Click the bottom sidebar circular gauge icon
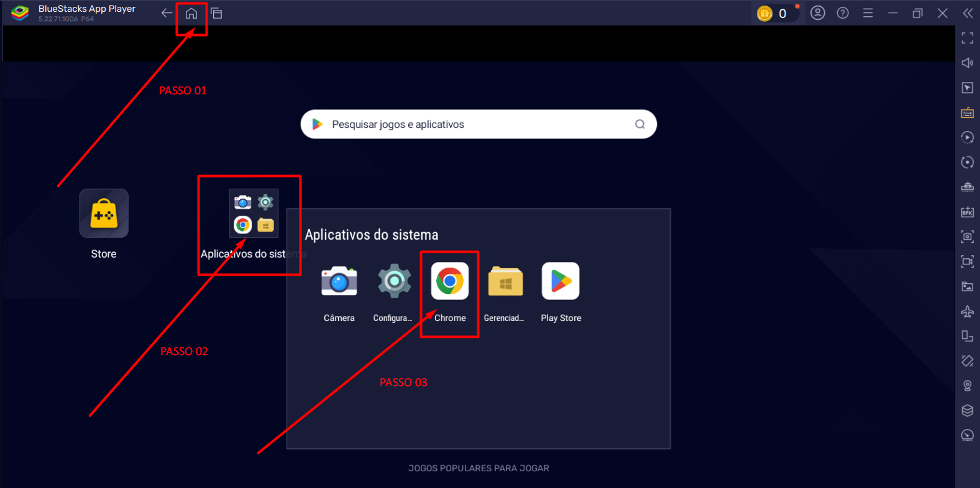This screenshot has width=980, height=488. 968,435
